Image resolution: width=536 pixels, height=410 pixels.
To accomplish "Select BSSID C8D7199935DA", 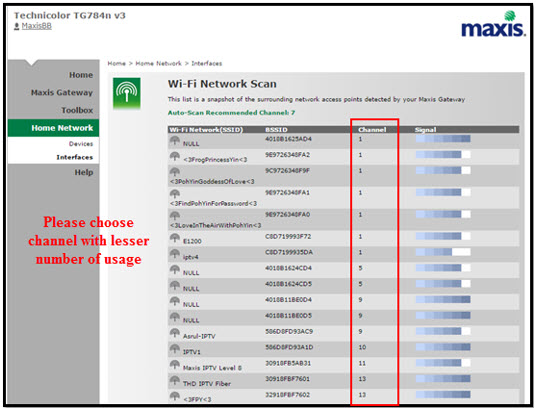I will click(289, 252).
